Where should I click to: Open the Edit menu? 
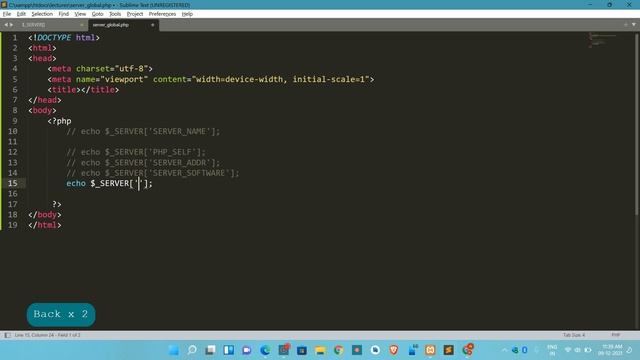[21, 14]
